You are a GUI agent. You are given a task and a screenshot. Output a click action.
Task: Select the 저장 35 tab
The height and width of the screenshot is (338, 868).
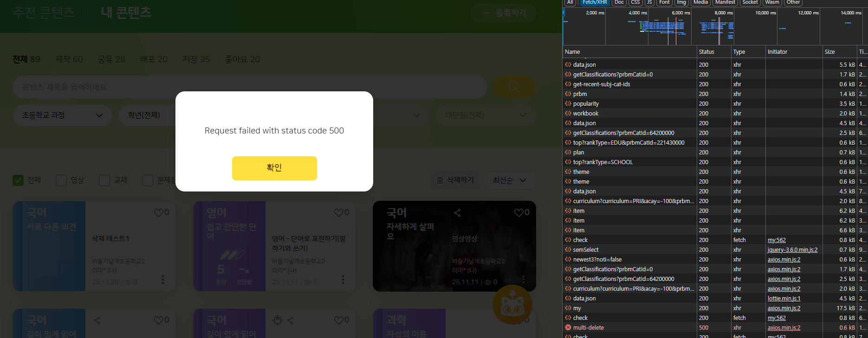pos(196,59)
